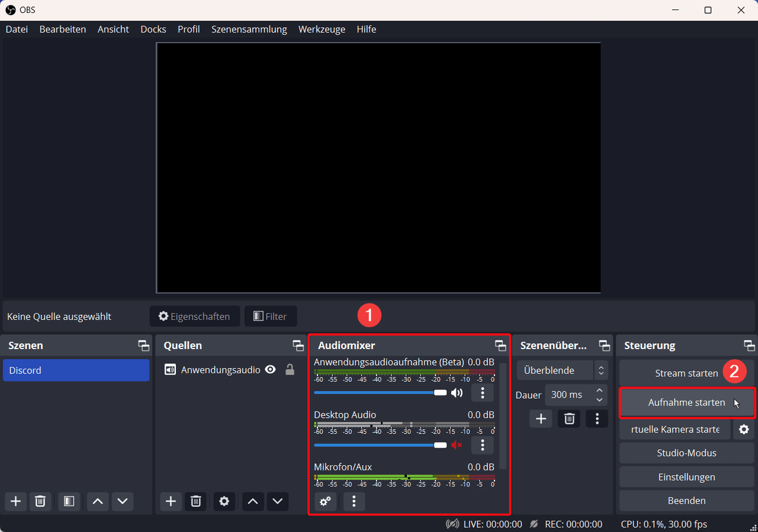Click the REC 00:00:00 status
Viewport: 758px width, 532px height.
pos(573,524)
